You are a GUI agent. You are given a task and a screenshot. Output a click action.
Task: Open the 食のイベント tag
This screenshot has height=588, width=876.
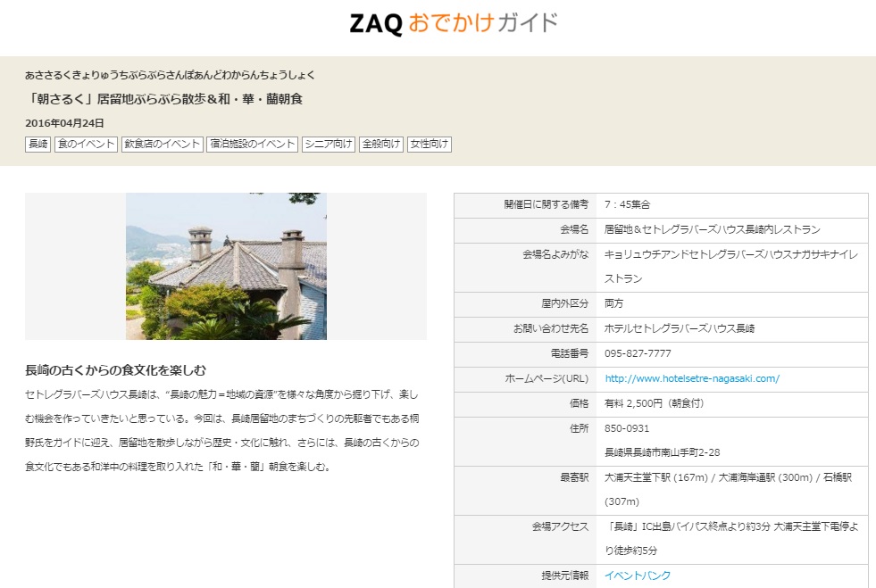coord(86,145)
